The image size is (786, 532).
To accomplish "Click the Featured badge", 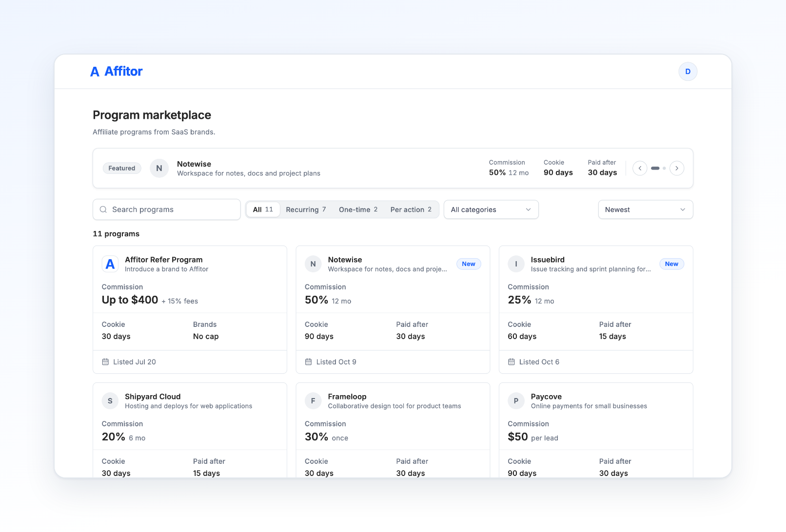I will coord(122,168).
